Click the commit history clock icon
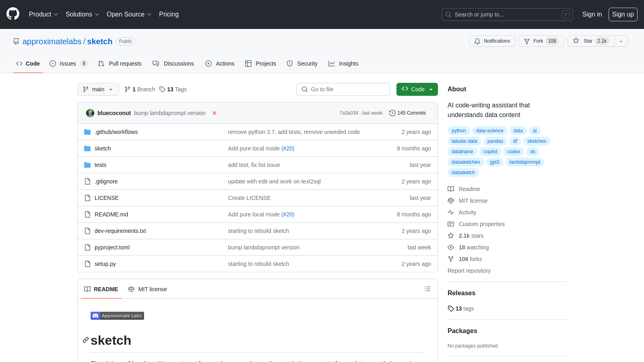644x362 pixels. coord(392,113)
